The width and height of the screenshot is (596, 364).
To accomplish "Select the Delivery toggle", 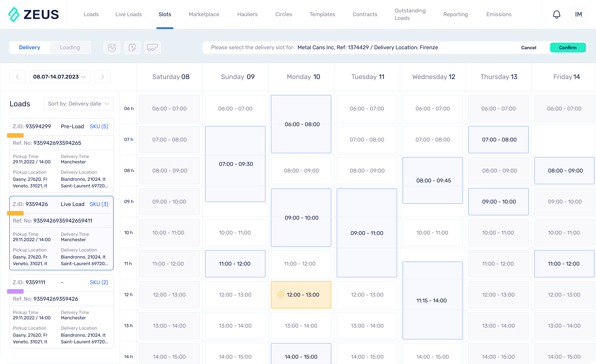I will [x=30, y=47].
